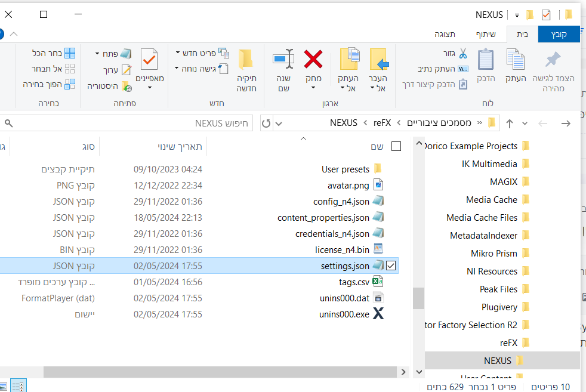Screen dimensions: 586x392
Task: Click the tags.csv Excel icon
Action: pyautogui.click(x=378, y=282)
